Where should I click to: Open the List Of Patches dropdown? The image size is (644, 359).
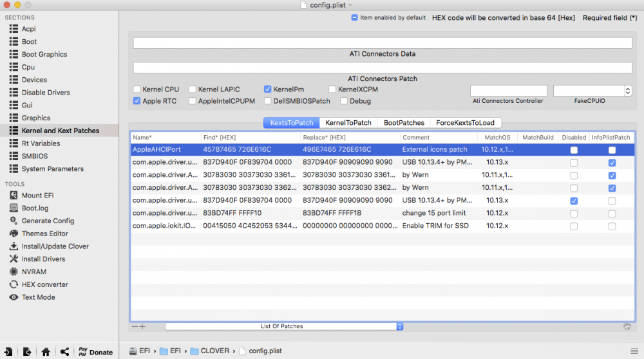284,327
